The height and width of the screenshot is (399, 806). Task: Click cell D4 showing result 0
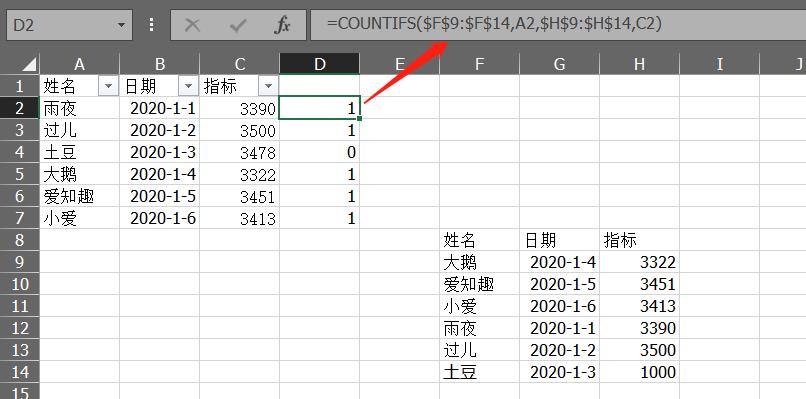(x=320, y=152)
